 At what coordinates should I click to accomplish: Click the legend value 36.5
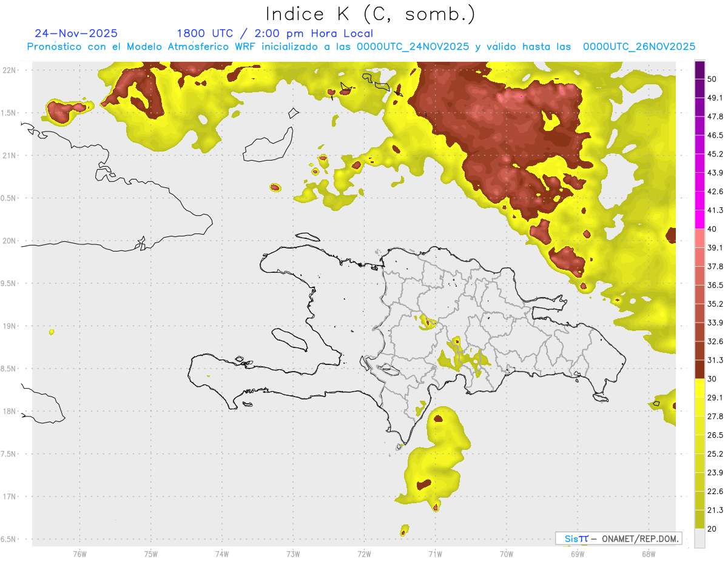[x=716, y=285]
